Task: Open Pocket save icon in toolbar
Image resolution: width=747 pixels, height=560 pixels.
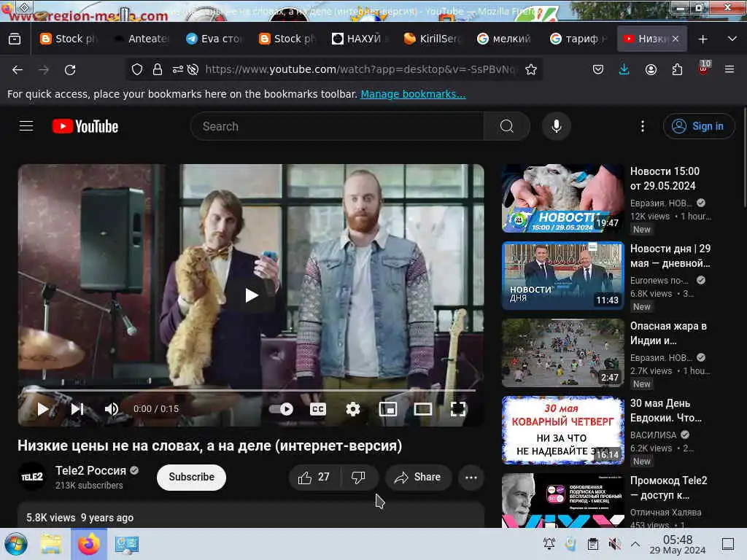Action: (x=598, y=69)
